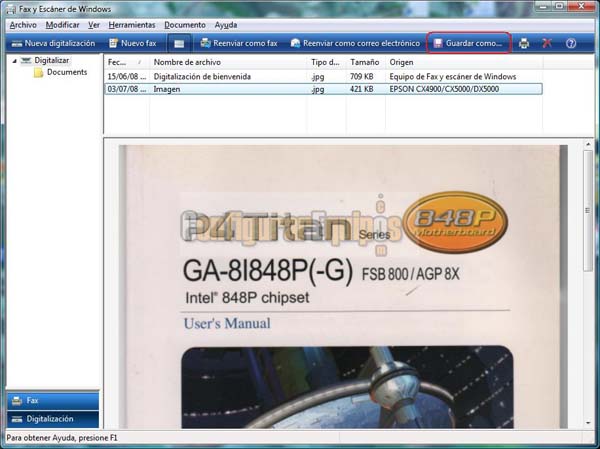Viewport: 600px width, 449px height.
Task: Open the Documento menu
Action: [x=185, y=25]
